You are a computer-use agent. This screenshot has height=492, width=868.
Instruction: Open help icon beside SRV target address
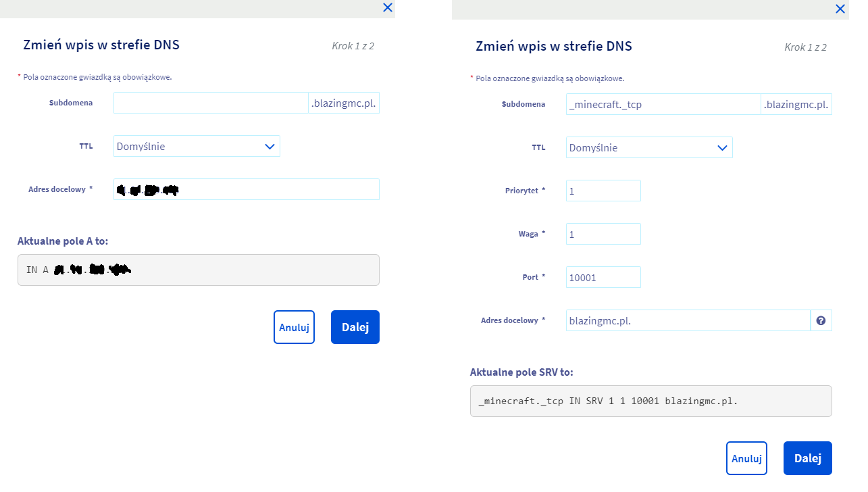[x=821, y=321]
